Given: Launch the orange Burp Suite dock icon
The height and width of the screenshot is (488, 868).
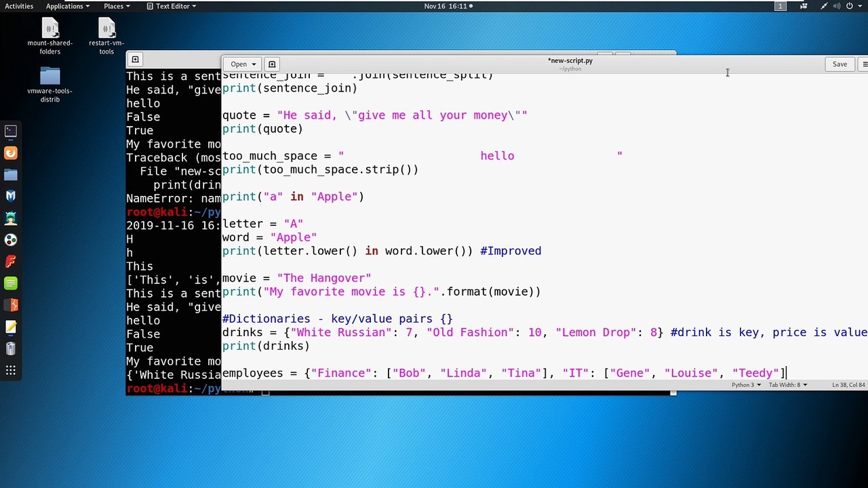Looking at the screenshot, I should coord(10,305).
